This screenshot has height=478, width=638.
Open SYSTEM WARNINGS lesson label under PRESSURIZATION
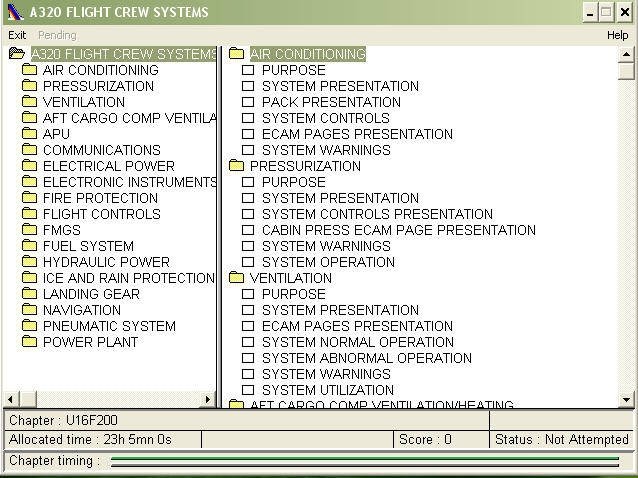[326, 246]
